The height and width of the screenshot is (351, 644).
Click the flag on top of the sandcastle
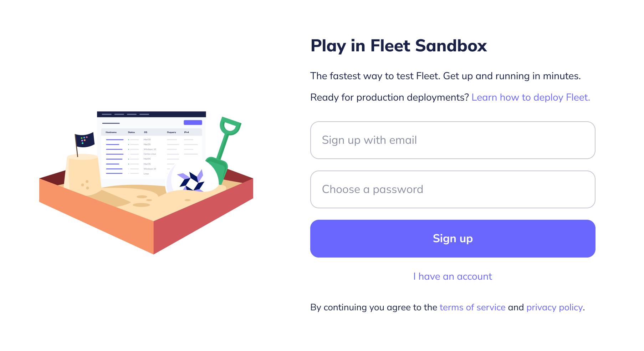(x=85, y=140)
